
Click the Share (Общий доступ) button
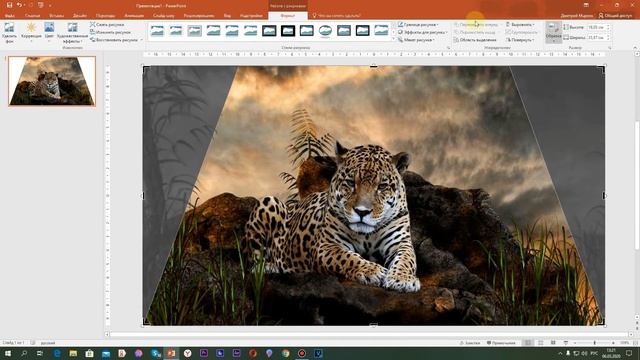[x=615, y=16]
